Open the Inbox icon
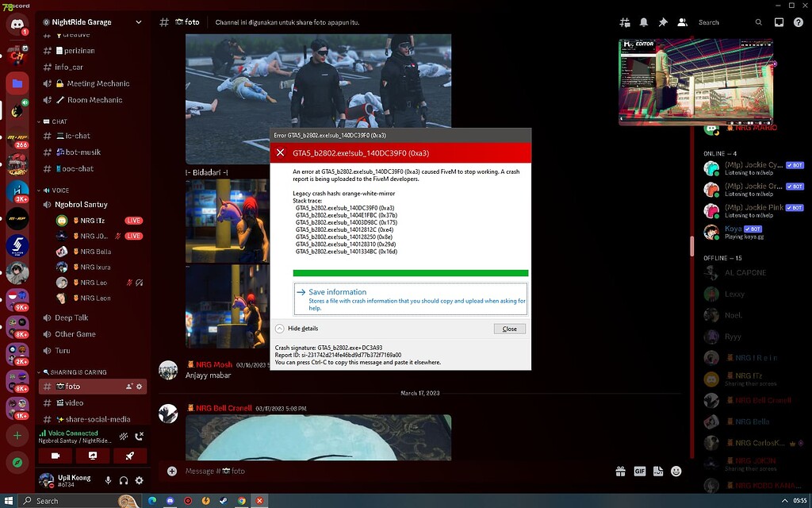The width and height of the screenshot is (812, 508). click(x=779, y=22)
